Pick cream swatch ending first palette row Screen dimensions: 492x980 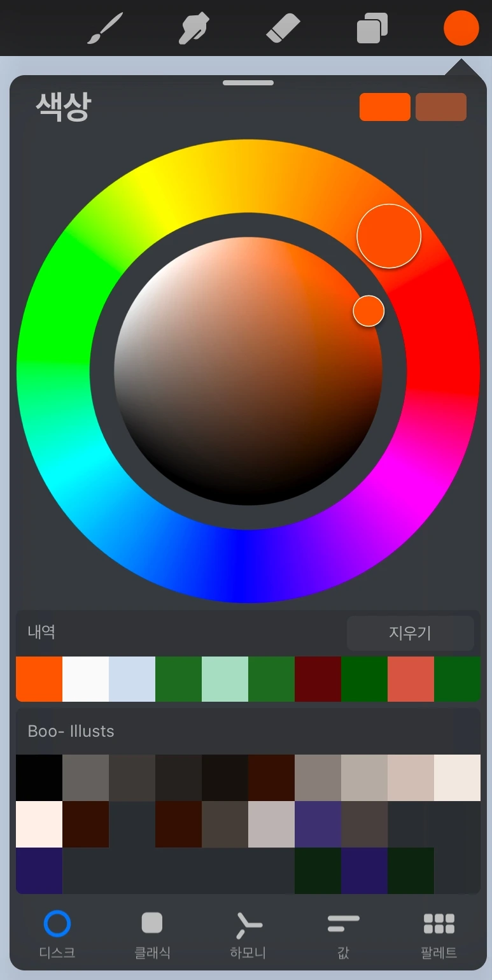457,778
